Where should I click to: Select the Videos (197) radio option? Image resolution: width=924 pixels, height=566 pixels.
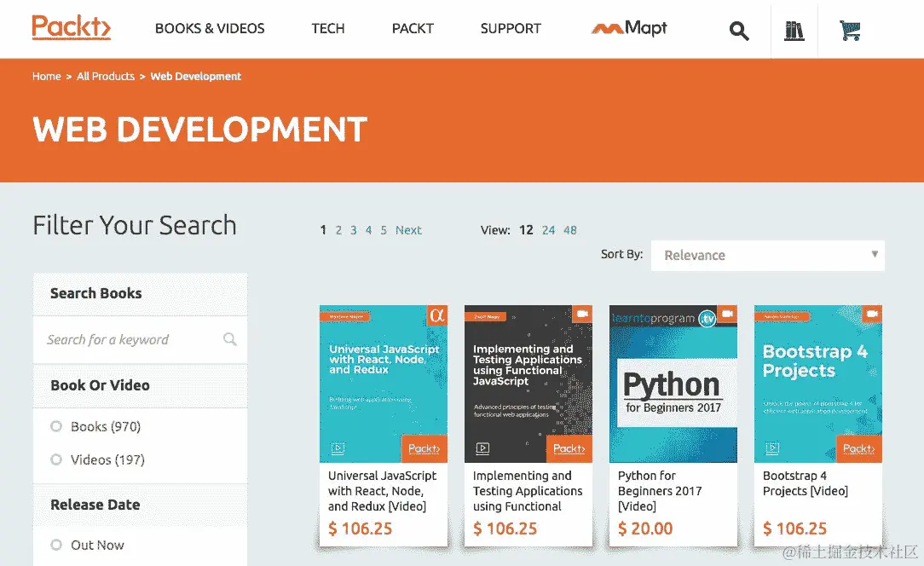[x=56, y=459]
